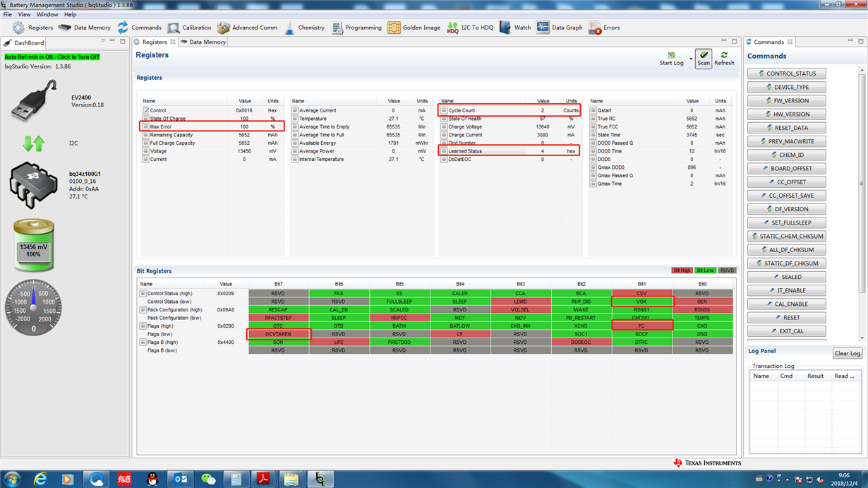Toggle the Learned Status checkbox
This screenshot has width=868, height=488.
(x=444, y=151)
